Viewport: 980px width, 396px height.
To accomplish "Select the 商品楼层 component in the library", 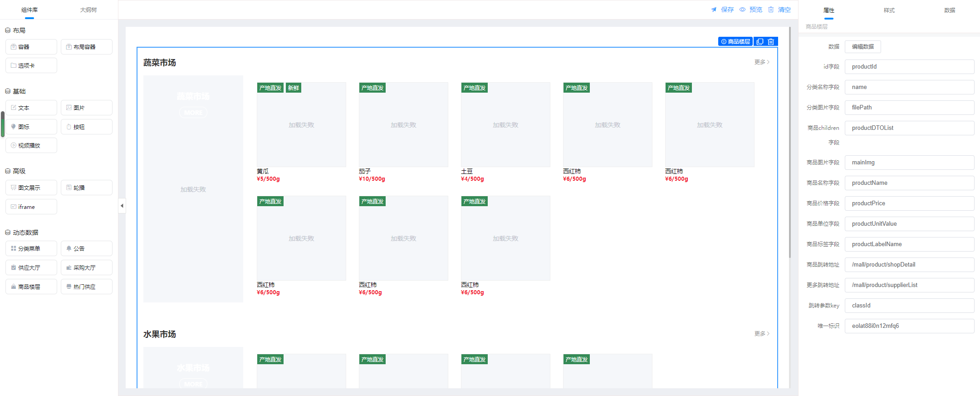I will click(x=31, y=287).
